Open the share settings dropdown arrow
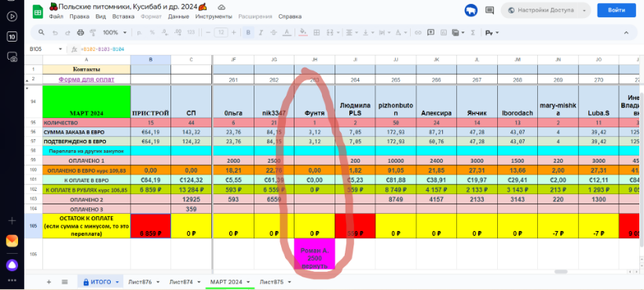 tap(584, 10)
